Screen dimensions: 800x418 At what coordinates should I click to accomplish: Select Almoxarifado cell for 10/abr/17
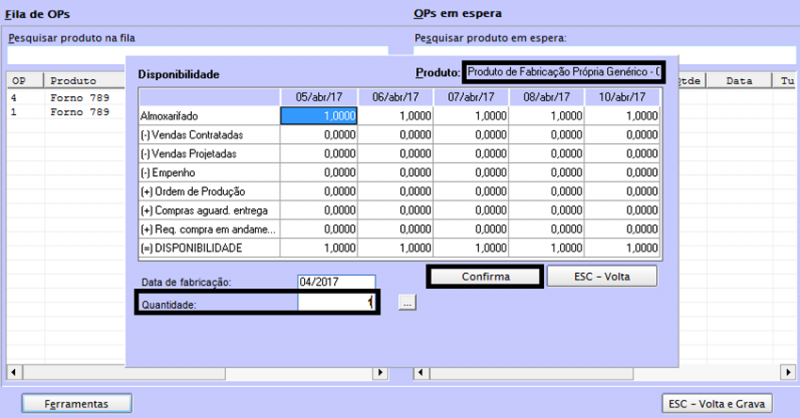pos(622,116)
